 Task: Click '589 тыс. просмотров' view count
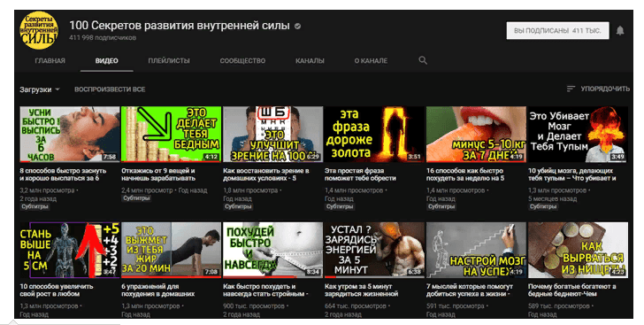coord(558,306)
